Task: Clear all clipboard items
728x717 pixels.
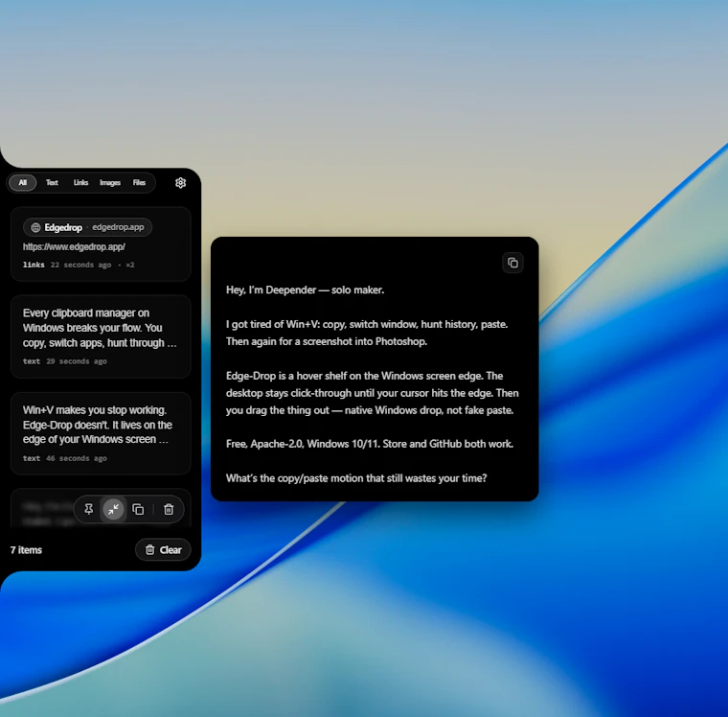Action: (163, 549)
